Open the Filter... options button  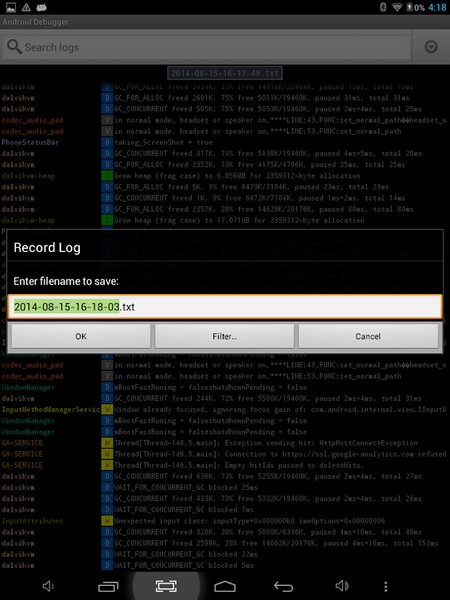click(225, 336)
